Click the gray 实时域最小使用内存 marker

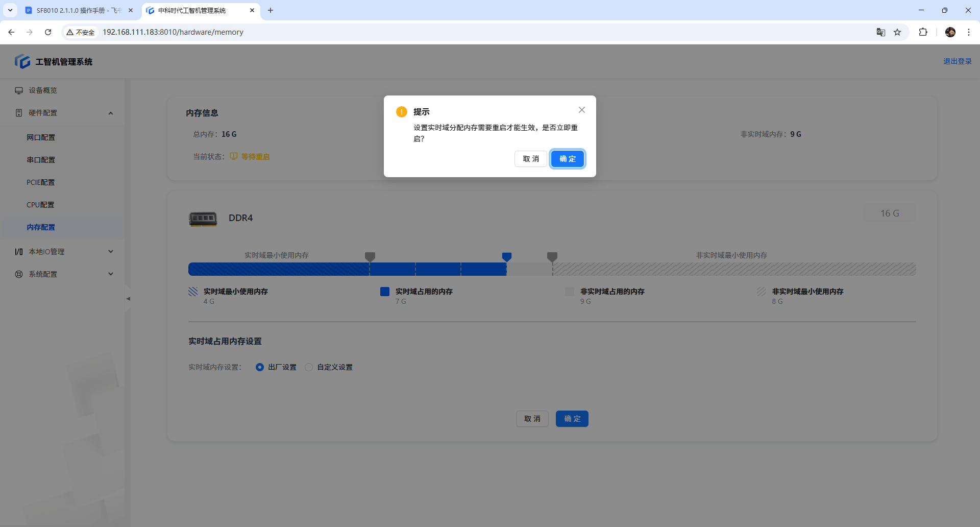click(x=370, y=256)
